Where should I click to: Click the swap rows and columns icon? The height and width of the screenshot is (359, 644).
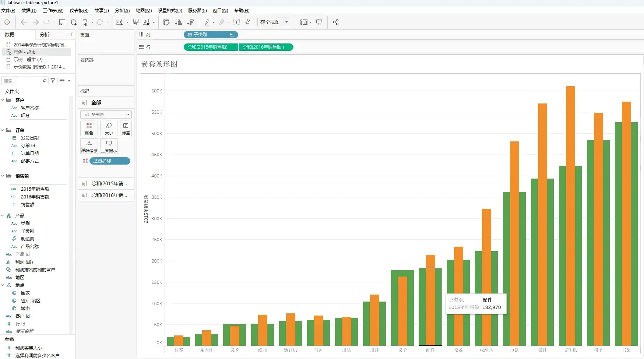click(166, 22)
